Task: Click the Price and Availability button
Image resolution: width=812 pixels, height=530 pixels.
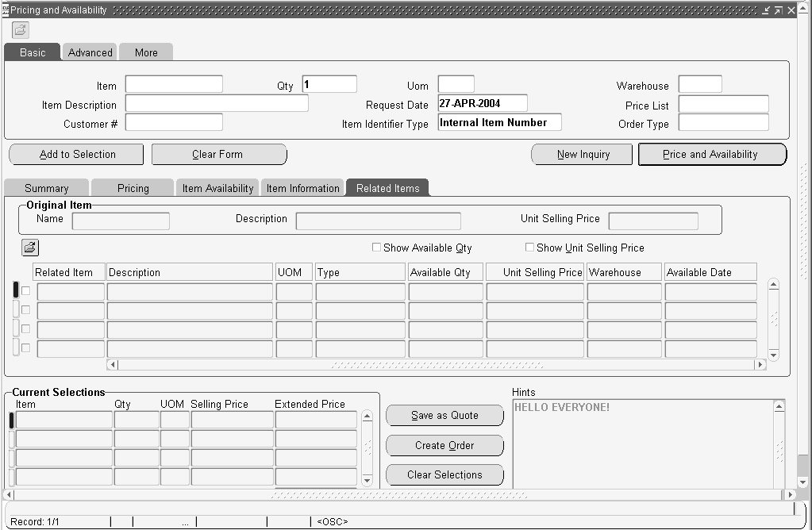Action: tap(713, 154)
